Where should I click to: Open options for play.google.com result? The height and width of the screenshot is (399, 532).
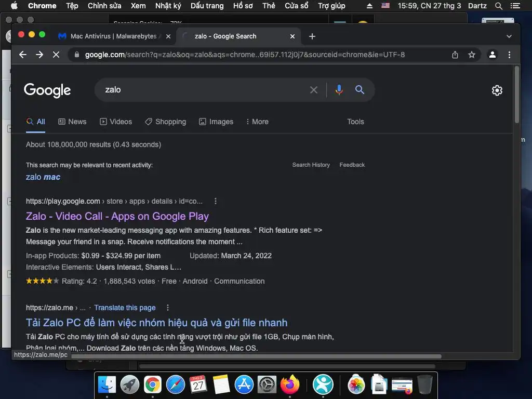216,201
